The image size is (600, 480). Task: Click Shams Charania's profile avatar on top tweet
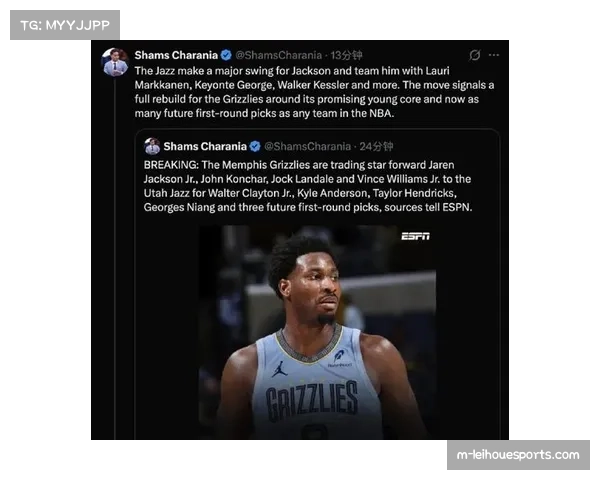click(115, 62)
